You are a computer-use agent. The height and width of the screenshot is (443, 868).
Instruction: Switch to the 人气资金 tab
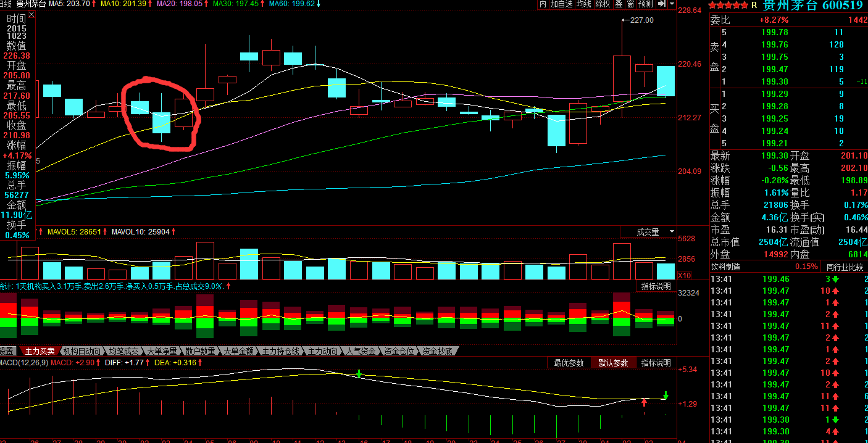[x=361, y=351]
